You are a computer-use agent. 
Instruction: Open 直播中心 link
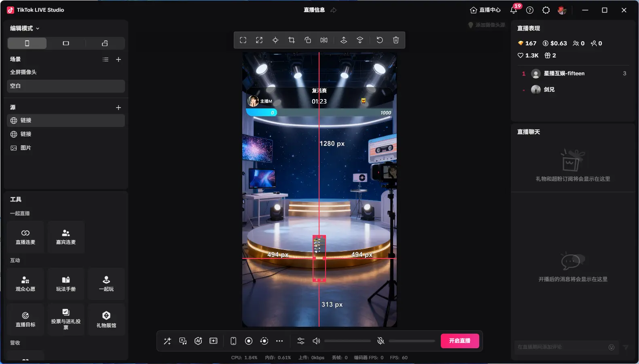pyautogui.click(x=485, y=10)
